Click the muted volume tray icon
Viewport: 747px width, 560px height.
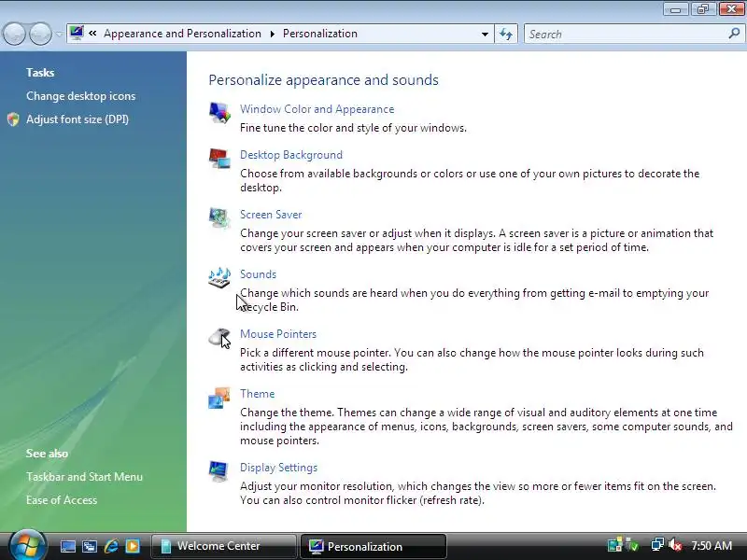point(674,545)
